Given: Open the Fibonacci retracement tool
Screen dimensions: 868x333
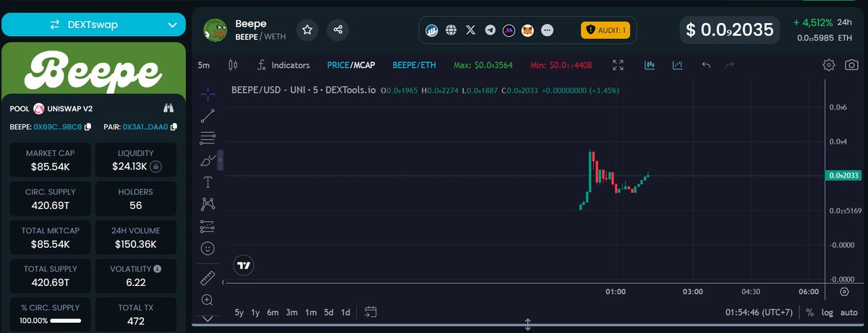Looking at the screenshot, I should click(x=208, y=138).
